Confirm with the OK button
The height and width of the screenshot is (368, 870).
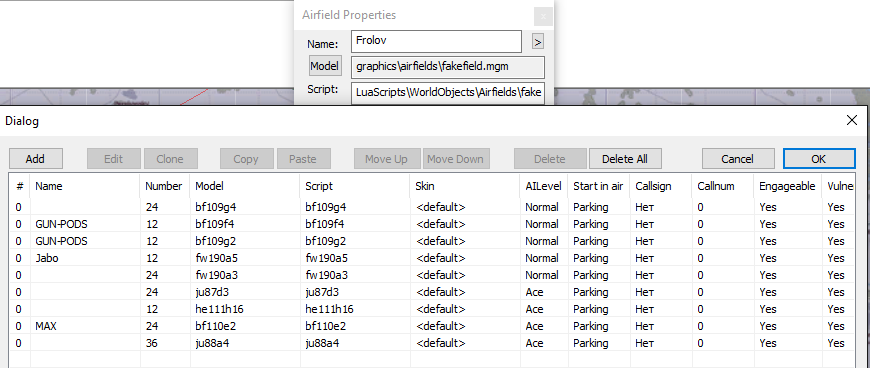point(819,159)
